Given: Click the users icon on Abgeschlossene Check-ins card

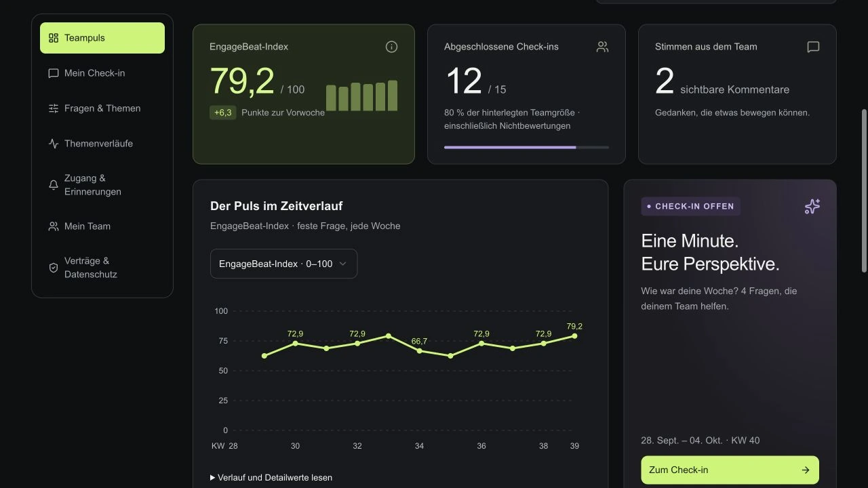Looking at the screenshot, I should point(602,47).
